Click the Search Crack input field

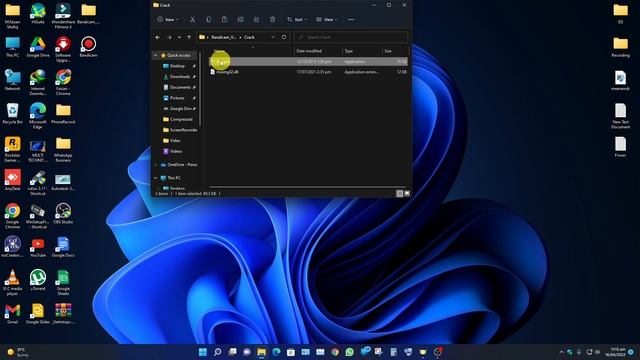point(351,37)
